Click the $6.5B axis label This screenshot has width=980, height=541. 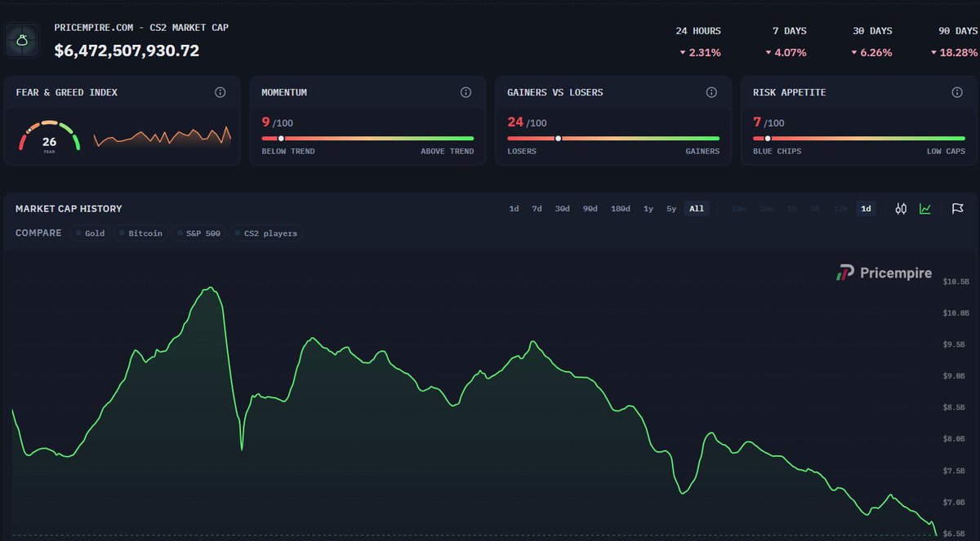point(955,534)
